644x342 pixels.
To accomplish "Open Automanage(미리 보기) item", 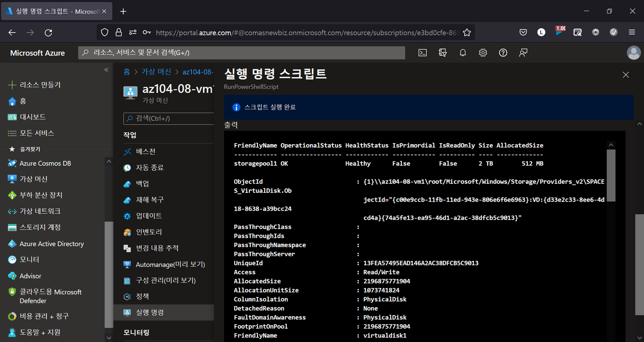I will click(164, 264).
